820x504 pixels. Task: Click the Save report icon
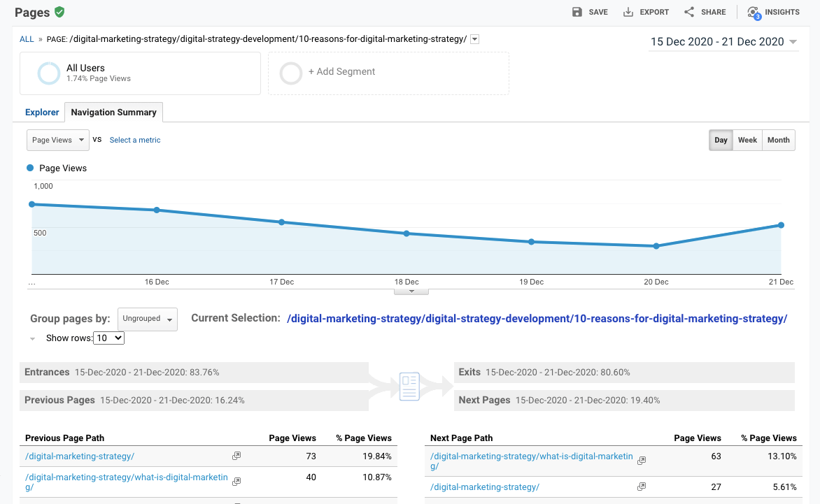pos(577,12)
